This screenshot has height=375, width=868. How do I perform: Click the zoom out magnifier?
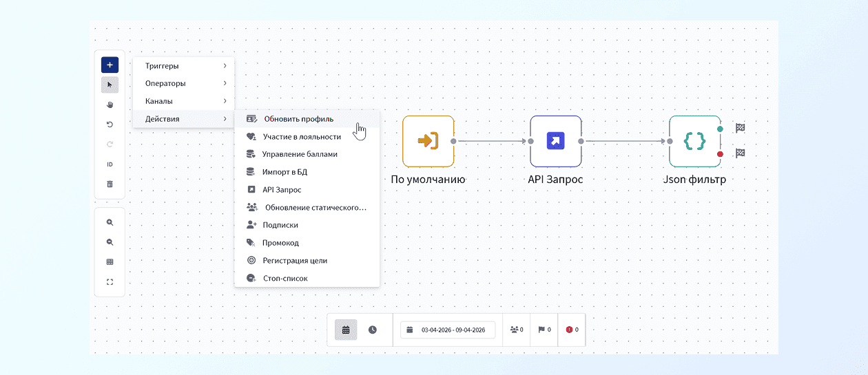[110, 242]
